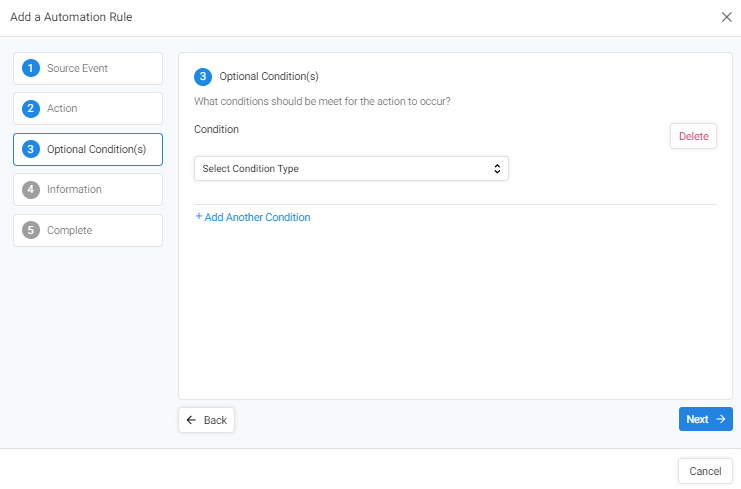Open the Information step
Screen dimensions: 741x489
[88, 189]
